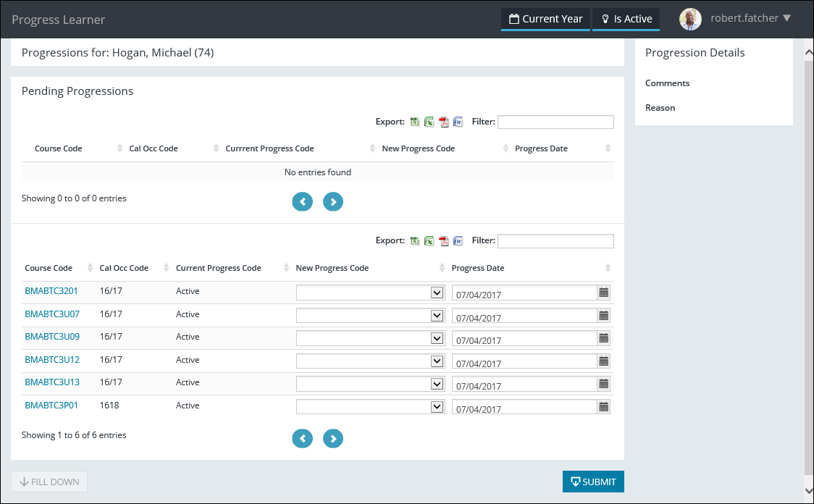Open the New Progress Code dropdown for BMABTC3U07
Image resolution: width=814 pixels, height=504 pixels.
click(369, 315)
